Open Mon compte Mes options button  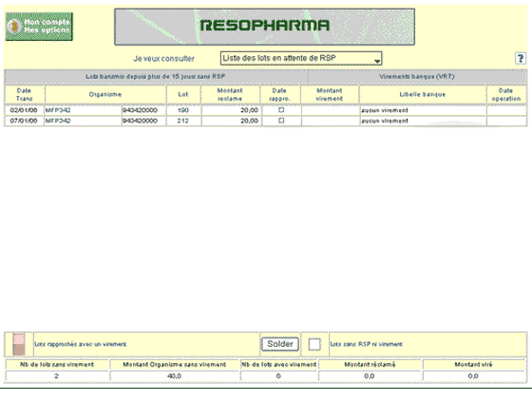39,27
